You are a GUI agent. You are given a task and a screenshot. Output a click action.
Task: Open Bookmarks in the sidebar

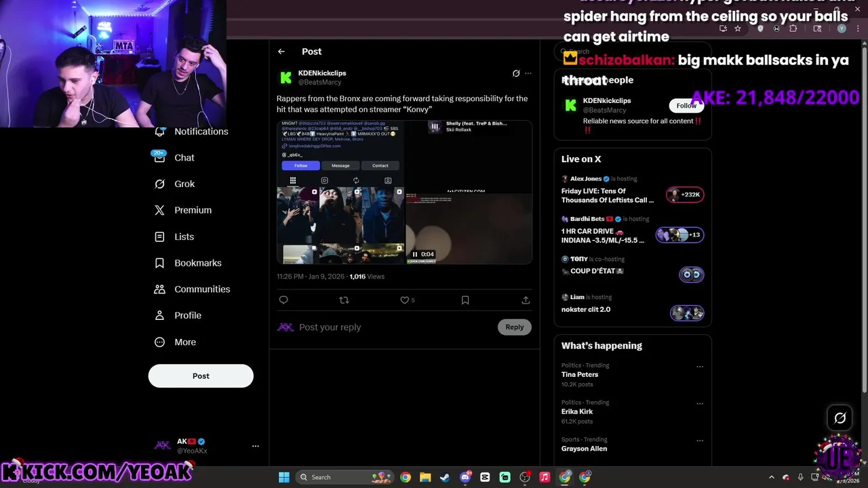coord(188,263)
